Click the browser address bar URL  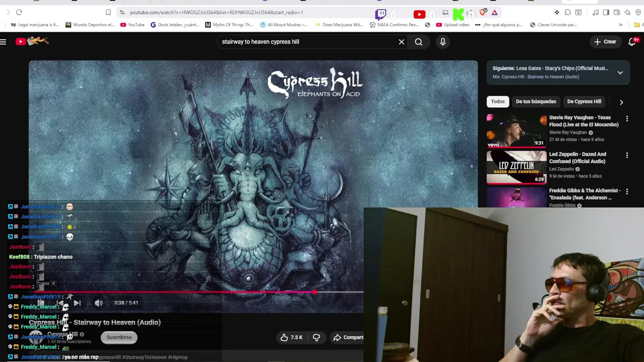click(x=216, y=12)
